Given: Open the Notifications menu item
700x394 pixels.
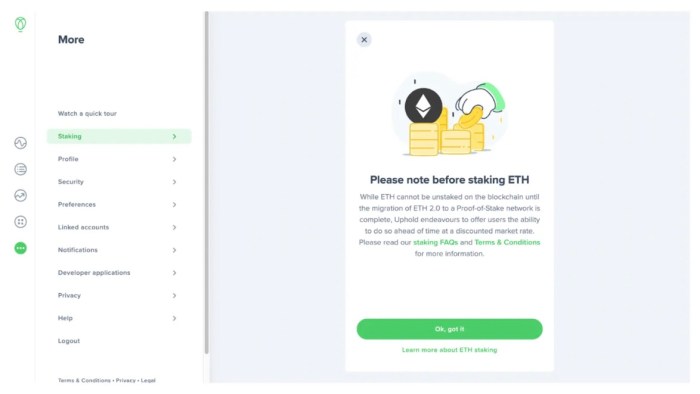Looking at the screenshot, I should click(x=119, y=250).
